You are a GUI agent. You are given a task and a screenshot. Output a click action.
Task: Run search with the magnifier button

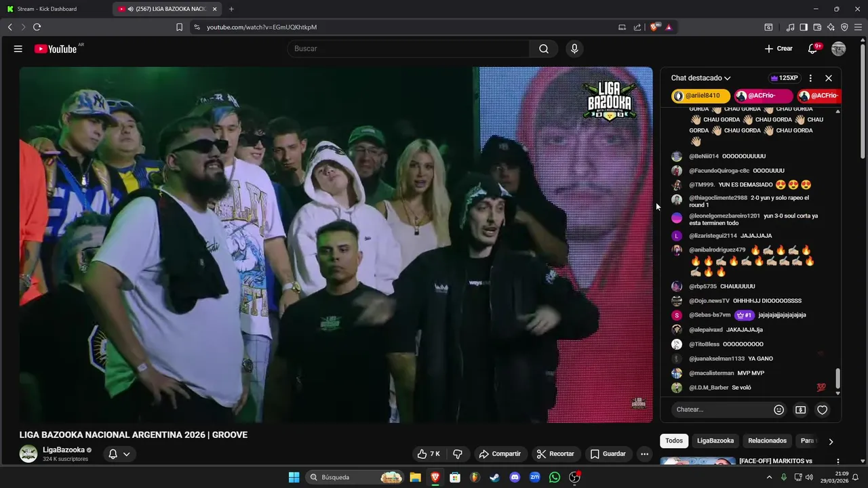[x=544, y=49]
